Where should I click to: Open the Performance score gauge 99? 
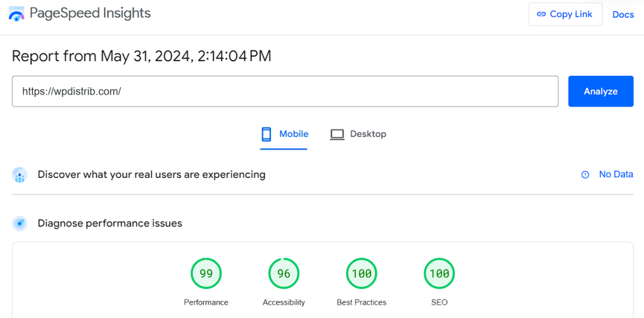206,274
